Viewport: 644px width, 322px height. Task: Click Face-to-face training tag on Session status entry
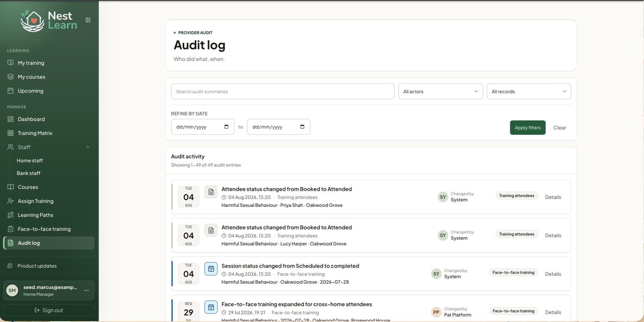point(513,272)
